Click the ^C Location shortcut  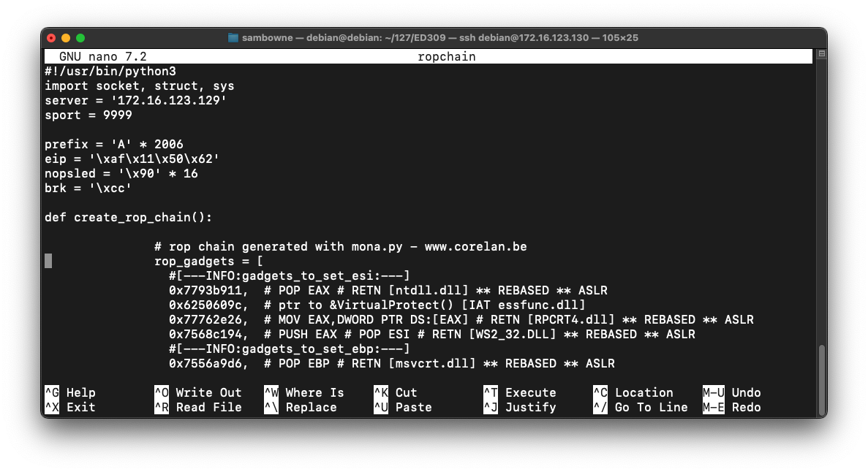pos(633,392)
